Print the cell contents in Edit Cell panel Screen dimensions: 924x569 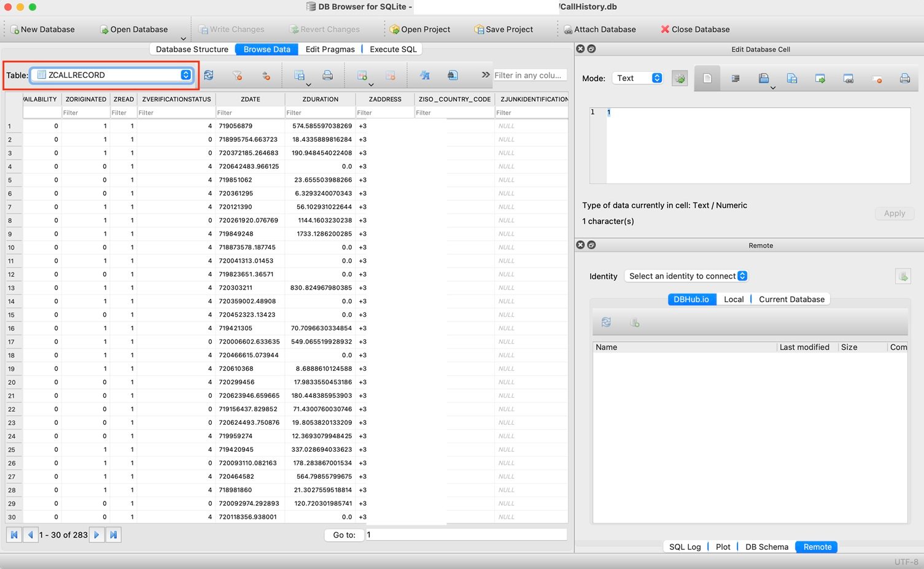(x=905, y=78)
